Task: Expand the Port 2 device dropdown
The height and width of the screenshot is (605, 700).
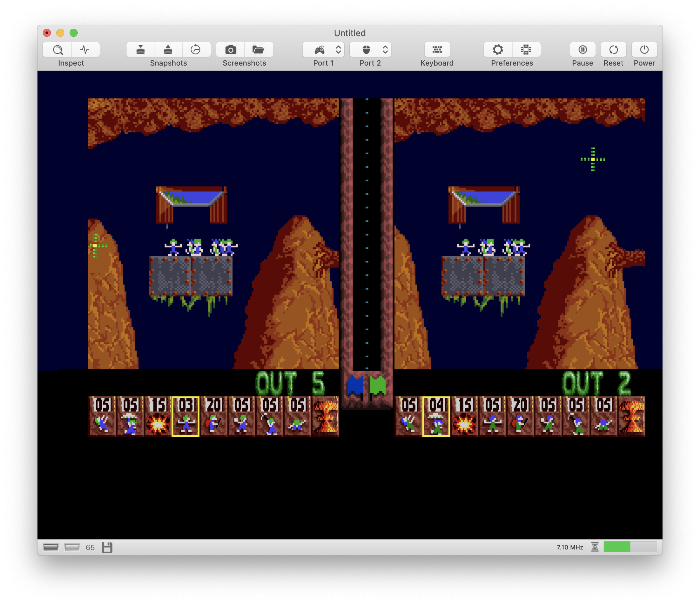Action: point(370,50)
